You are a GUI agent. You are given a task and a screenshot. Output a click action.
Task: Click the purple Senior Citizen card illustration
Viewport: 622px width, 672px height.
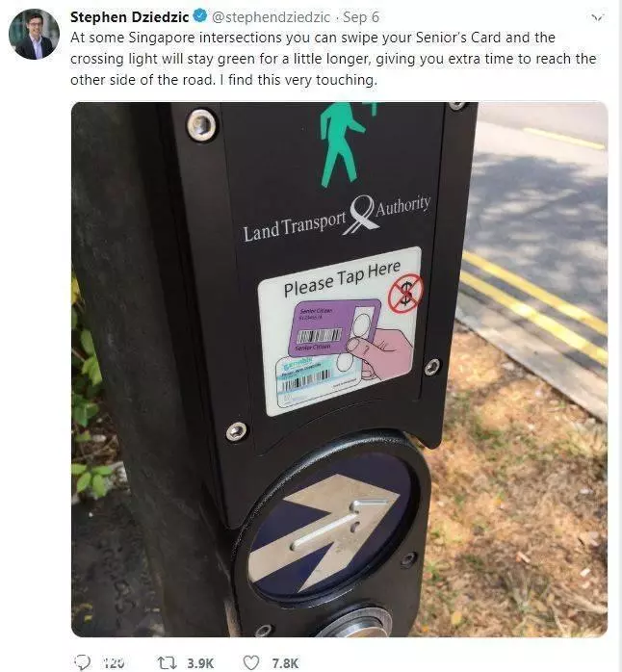[334, 328]
